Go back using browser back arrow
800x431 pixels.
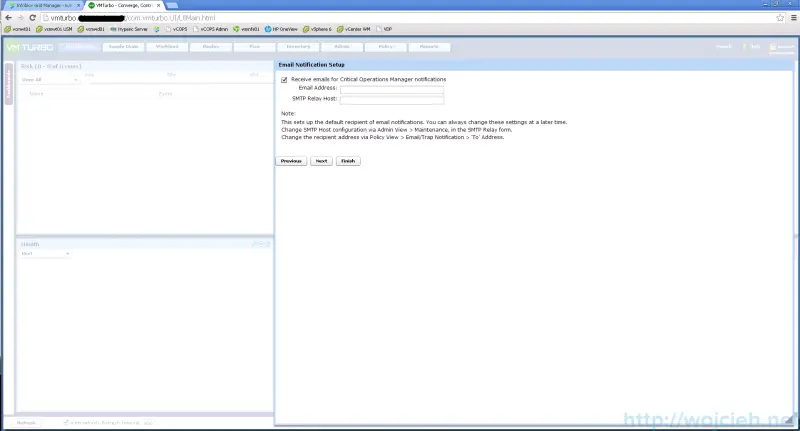(x=8, y=18)
